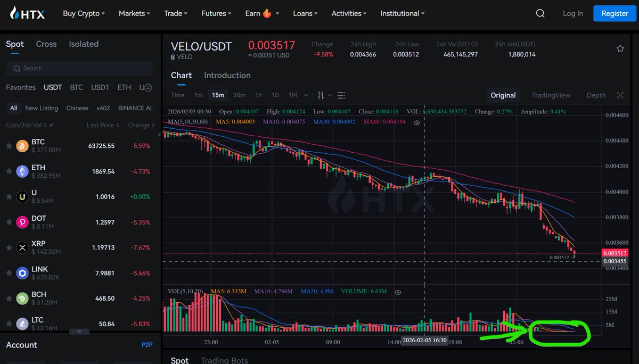Open the indicators icon next to chart styles
The image size is (639, 364).
(341, 95)
